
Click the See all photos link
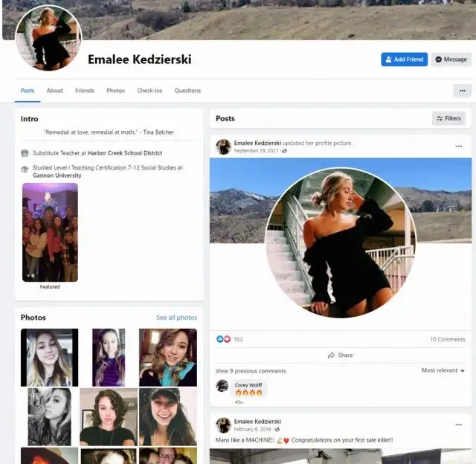tap(176, 318)
